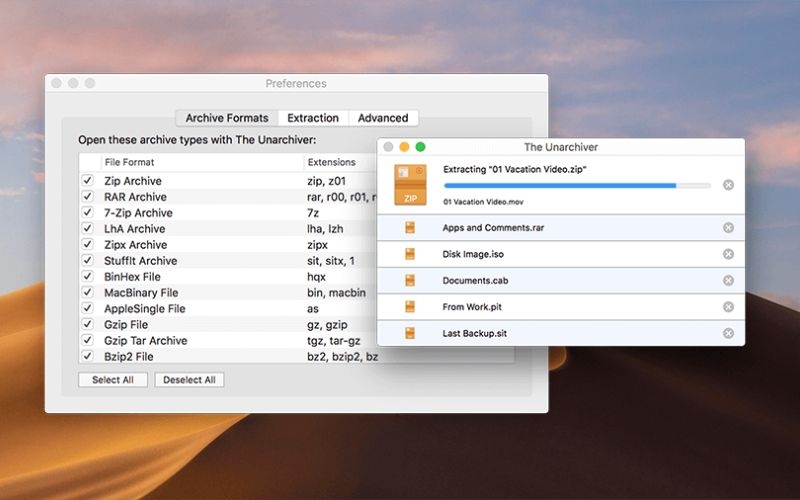
Task: Remove Apps and Comments.rar from queue
Action: pos(729,228)
